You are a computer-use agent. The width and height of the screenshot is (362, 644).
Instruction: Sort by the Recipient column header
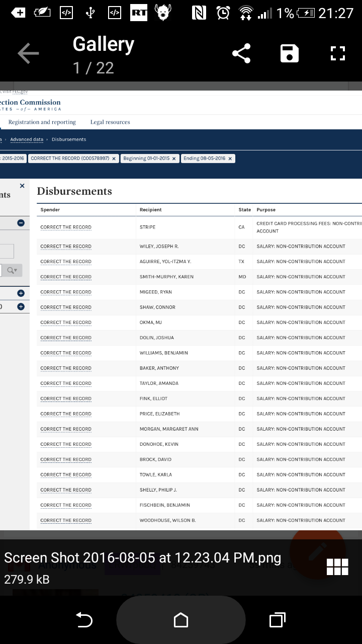coord(151,210)
